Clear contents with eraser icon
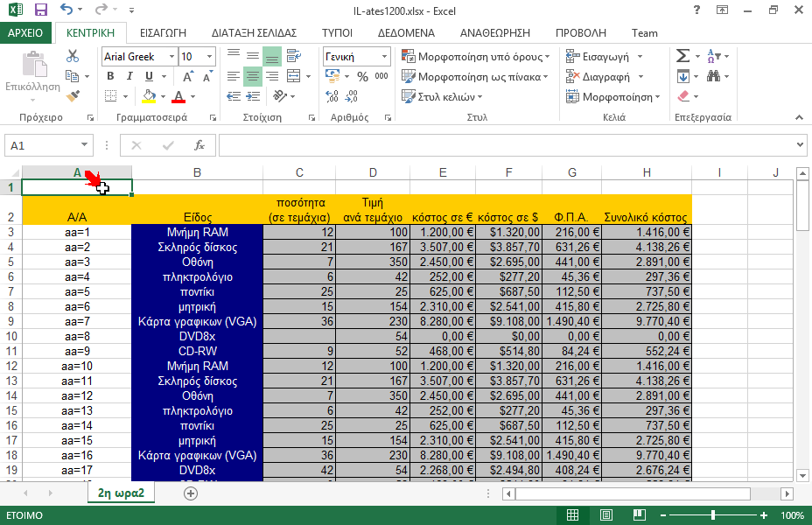The height and width of the screenshot is (525, 812). click(x=683, y=96)
